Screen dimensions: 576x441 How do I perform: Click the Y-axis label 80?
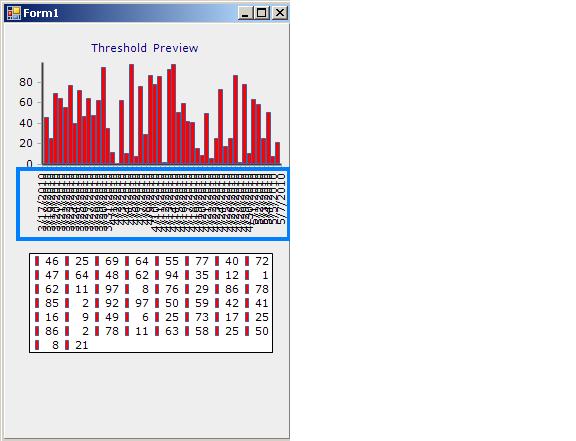pyautogui.click(x=26, y=82)
